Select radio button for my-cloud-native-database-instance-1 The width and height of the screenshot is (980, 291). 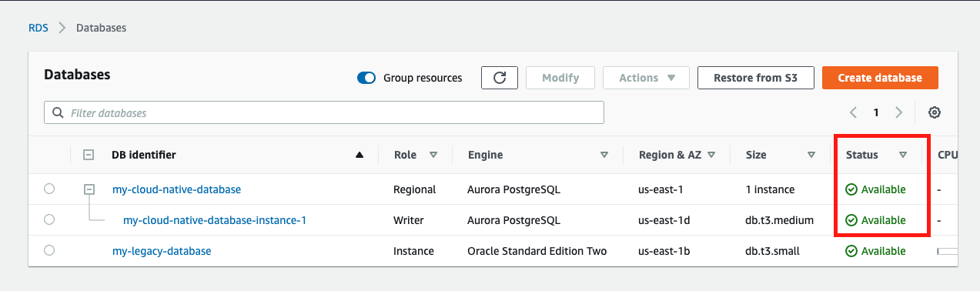tap(49, 219)
